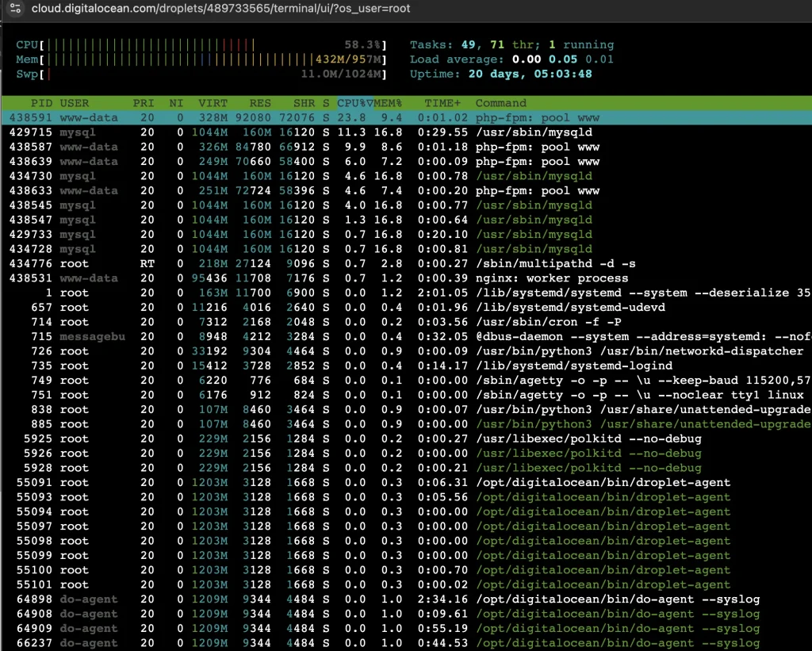Select php-fpm process with PID 438587
812x651 pixels.
tap(406, 147)
